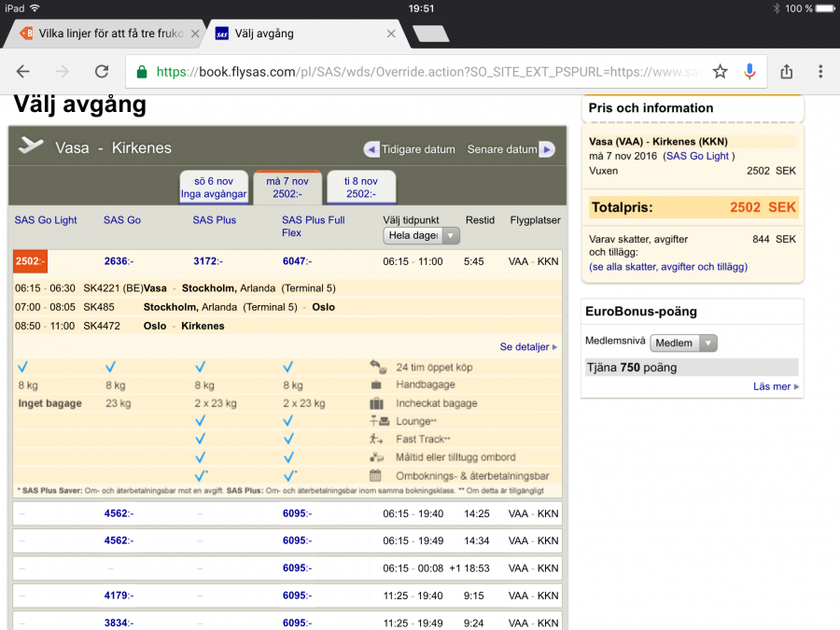The width and height of the screenshot is (840, 630).
Task: Open the Medlemsnivå 'Medlem' dropdown
Action: [683, 343]
